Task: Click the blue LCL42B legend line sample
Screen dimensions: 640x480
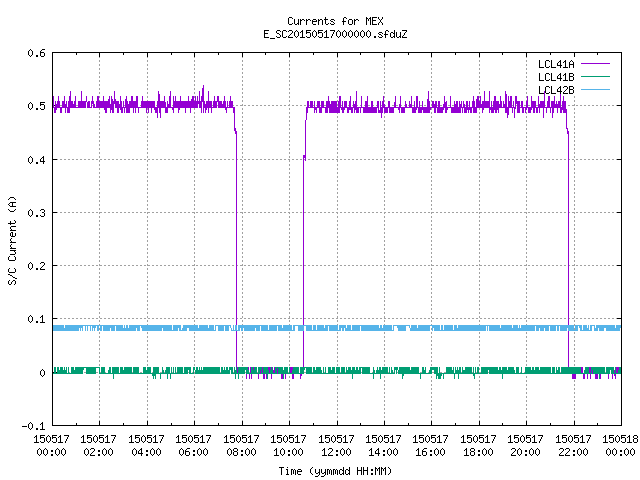Action: pos(595,89)
